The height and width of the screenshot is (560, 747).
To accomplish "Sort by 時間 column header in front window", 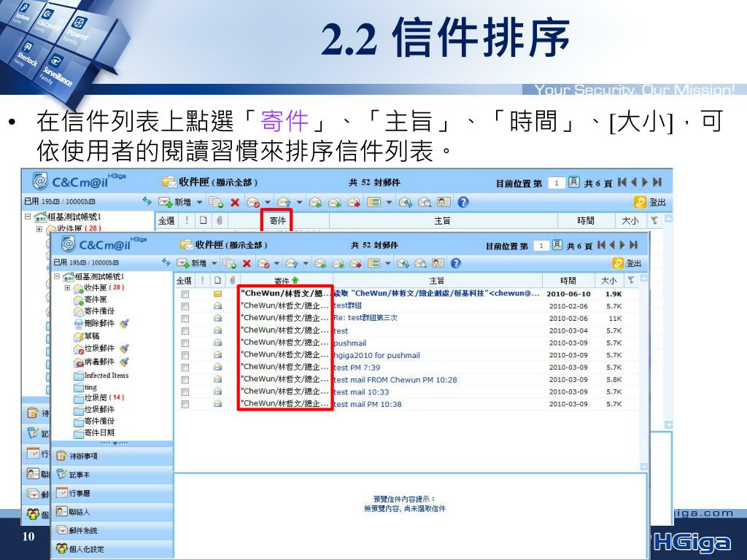I will point(568,281).
